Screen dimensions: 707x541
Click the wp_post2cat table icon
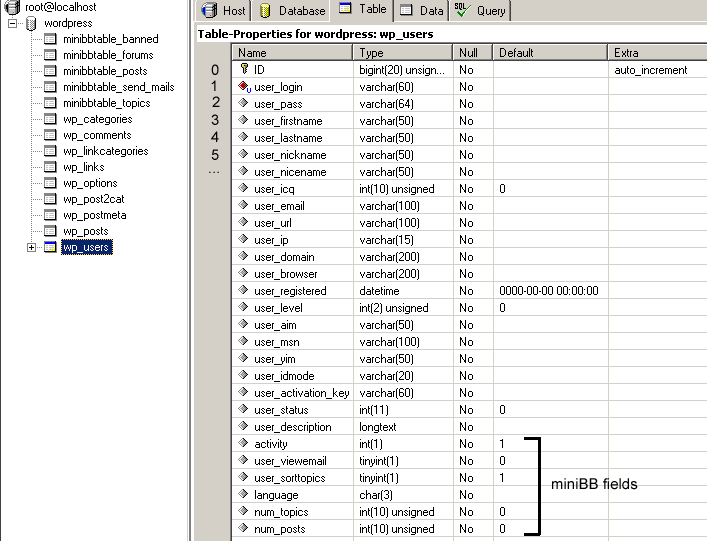(x=50, y=199)
